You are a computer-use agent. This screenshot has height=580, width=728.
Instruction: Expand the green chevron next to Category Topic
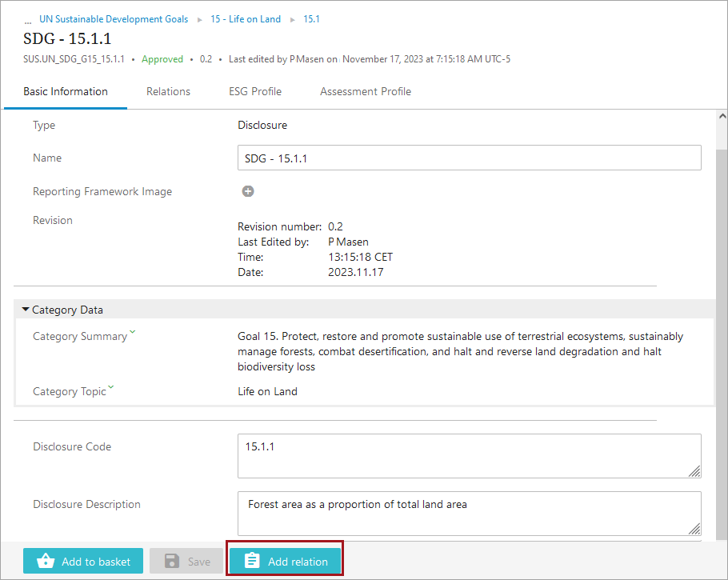point(111,388)
